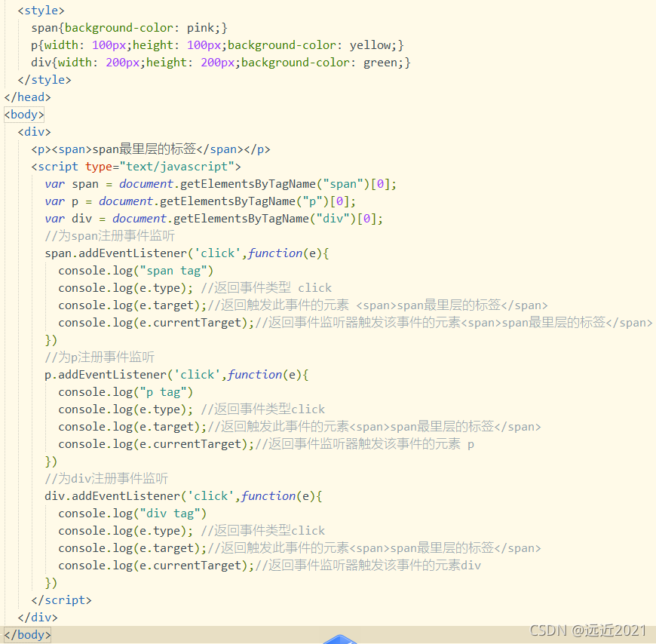Click the "p tag" string literal
The height and width of the screenshot is (644, 656).
pyautogui.click(x=165, y=392)
